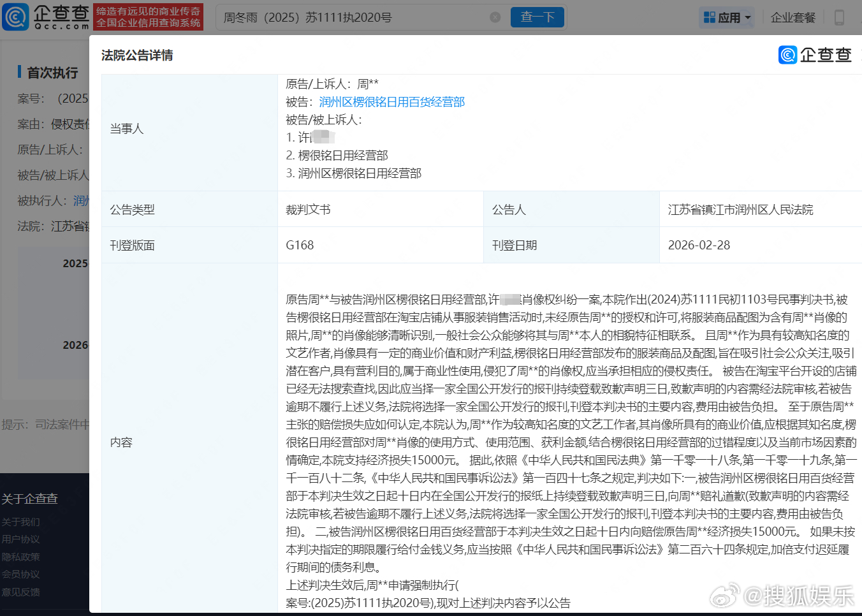Click the 公告人 label cell
The width and height of the screenshot is (862, 616).
pos(572,209)
